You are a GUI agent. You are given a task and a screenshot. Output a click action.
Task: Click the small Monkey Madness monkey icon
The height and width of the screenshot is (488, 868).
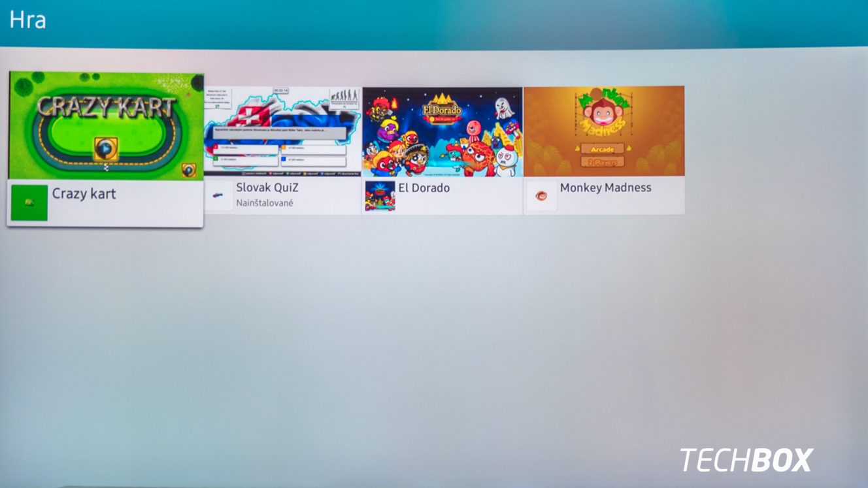point(541,195)
